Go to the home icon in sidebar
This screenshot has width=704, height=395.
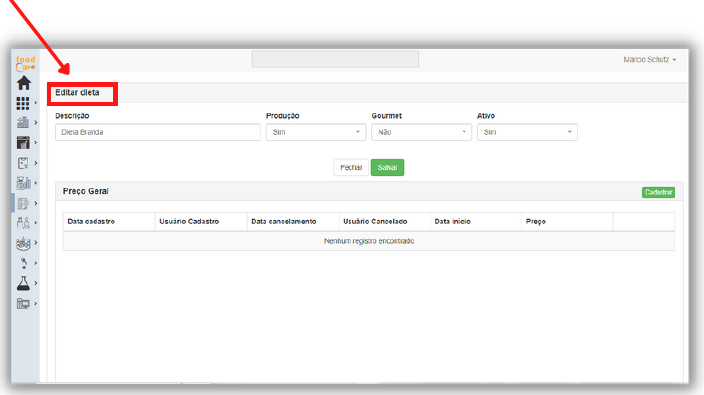click(x=24, y=83)
